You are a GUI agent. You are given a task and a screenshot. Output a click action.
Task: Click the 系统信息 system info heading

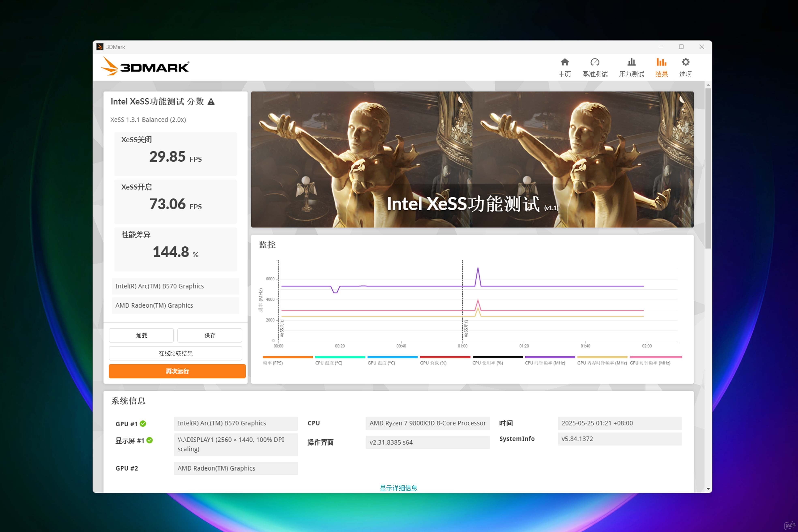(x=128, y=401)
